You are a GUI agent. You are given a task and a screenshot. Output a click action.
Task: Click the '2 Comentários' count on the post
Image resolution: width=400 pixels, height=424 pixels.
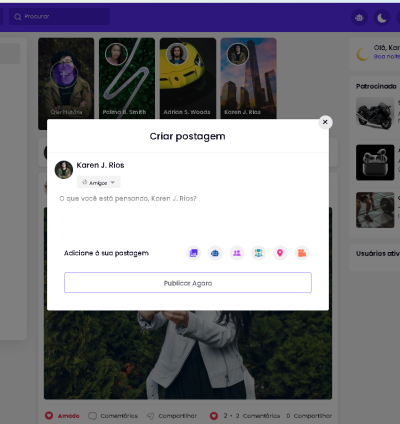(x=258, y=416)
